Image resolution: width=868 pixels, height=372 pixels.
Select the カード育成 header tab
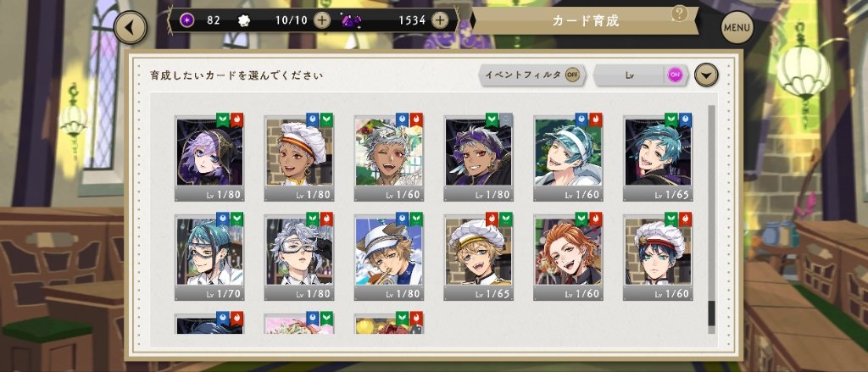(x=585, y=21)
